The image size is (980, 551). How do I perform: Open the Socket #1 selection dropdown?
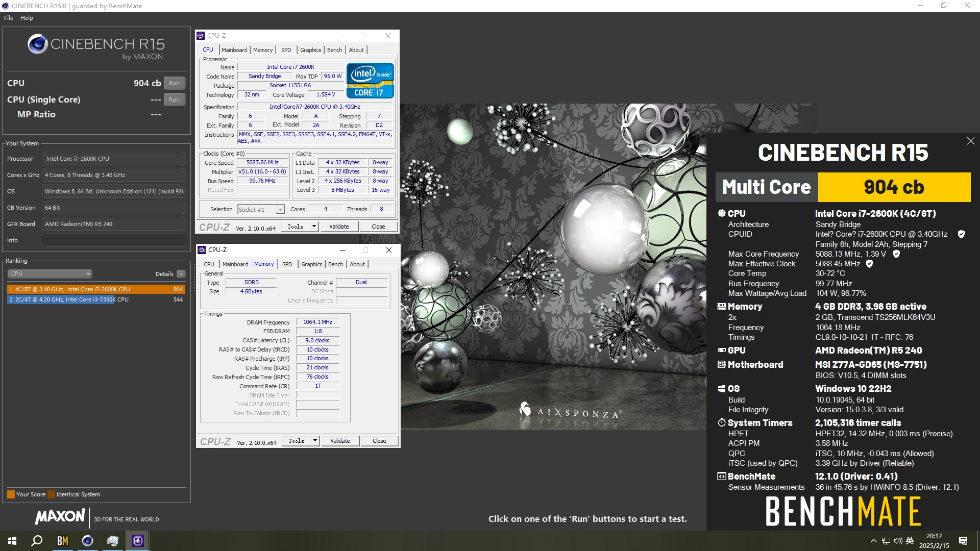[x=261, y=210]
